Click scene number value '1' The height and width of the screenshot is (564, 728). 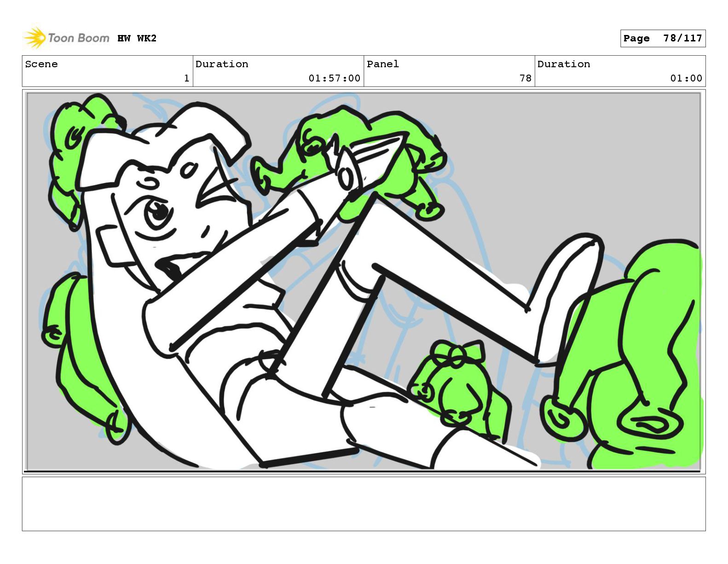(186, 78)
